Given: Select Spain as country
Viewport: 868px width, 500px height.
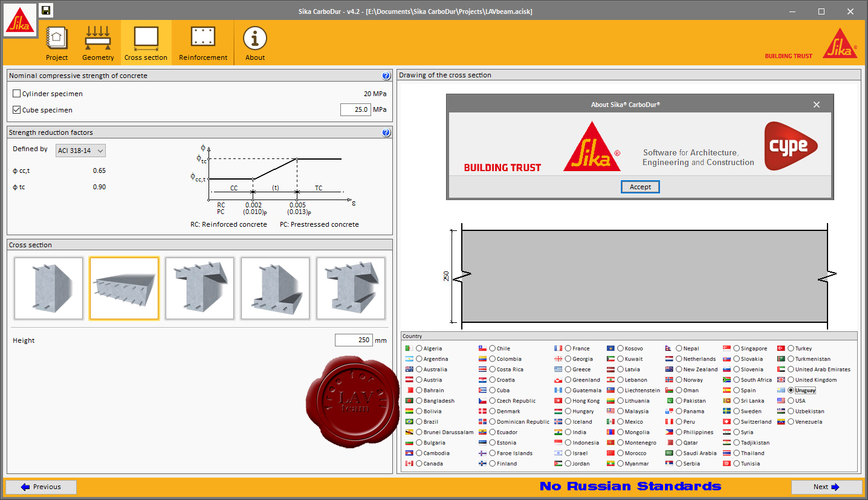Looking at the screenshot, I should point(736,390).
